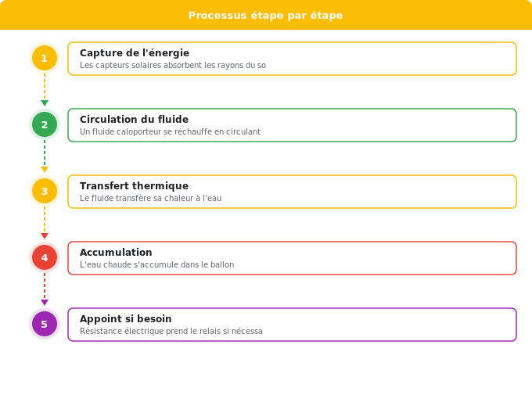Click the green arrowhead pointing to step 2
The image size is (532, 395).
[45, 102]
